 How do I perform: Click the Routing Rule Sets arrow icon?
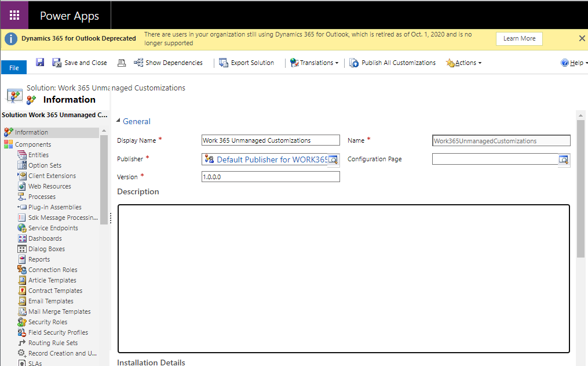(x=22, y=343)
